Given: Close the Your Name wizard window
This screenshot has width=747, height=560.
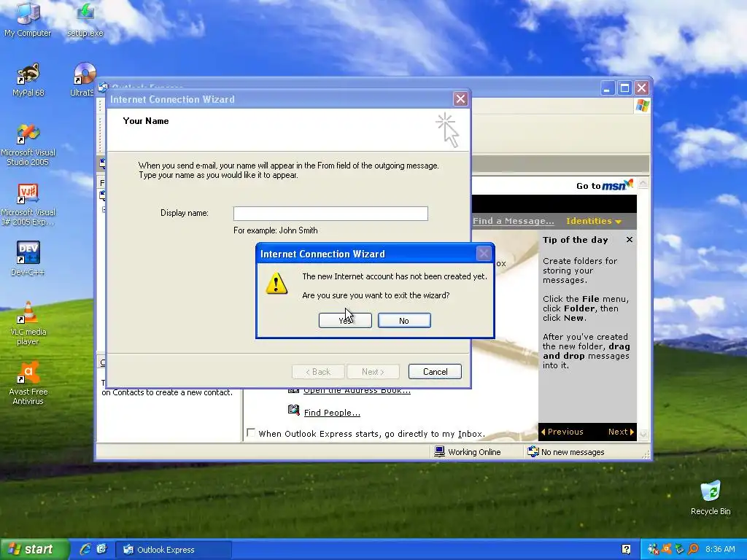Looking at the screenshot, I should pos(460,99).
